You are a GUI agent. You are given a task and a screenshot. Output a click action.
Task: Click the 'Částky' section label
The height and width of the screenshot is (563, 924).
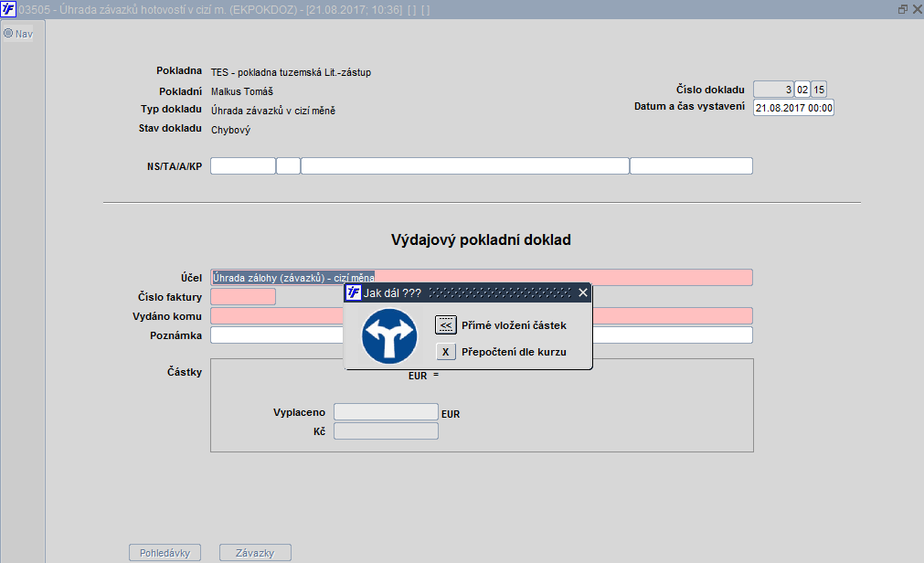(x=185, y=372)
